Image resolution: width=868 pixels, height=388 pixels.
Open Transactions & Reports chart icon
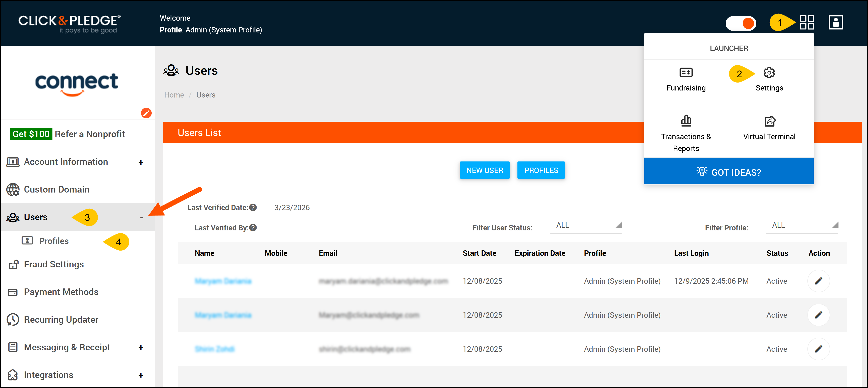pos(686,120)
